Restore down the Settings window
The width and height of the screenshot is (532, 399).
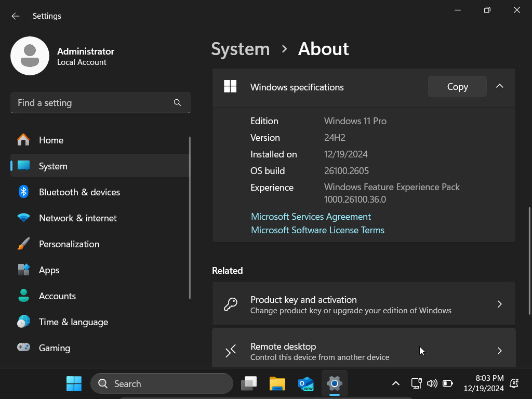pyautogui.click(x=487, y=10)
